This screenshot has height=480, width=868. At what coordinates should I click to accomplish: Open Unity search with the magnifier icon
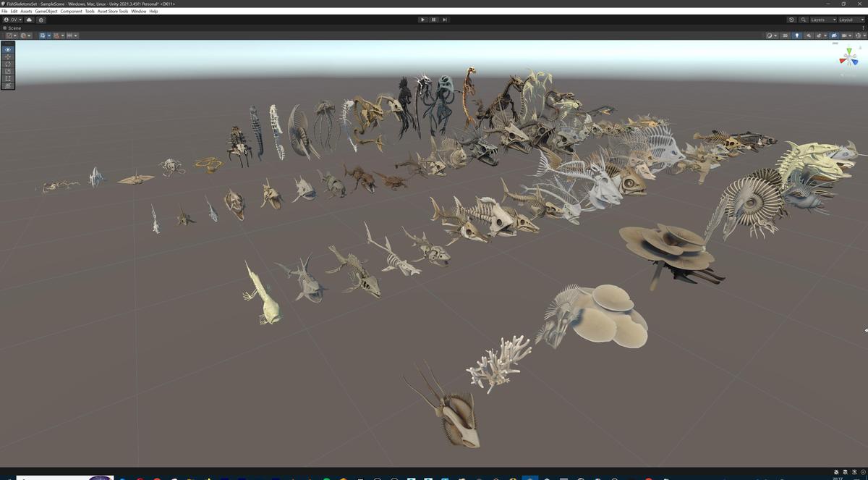803,20
